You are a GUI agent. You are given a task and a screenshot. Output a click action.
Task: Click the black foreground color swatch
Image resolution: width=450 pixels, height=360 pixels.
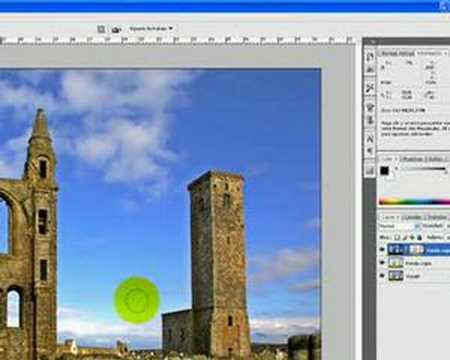(384, 171)
